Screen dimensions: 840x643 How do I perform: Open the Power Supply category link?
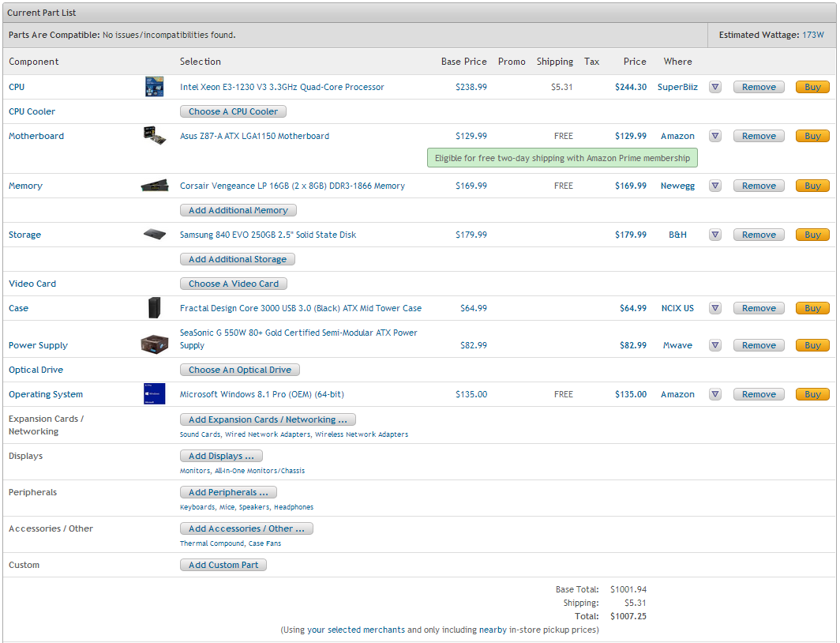pyautogui.click(x=38, y=346)
